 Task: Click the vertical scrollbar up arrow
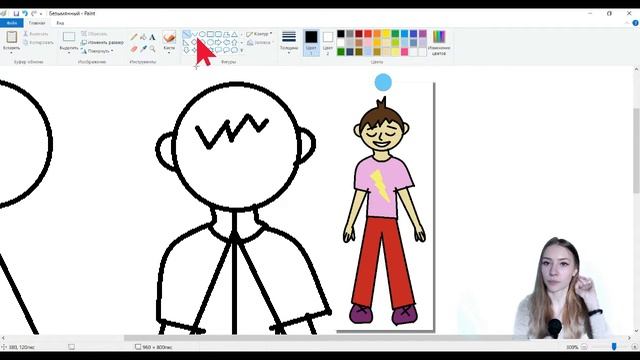[x=636, y=70]
